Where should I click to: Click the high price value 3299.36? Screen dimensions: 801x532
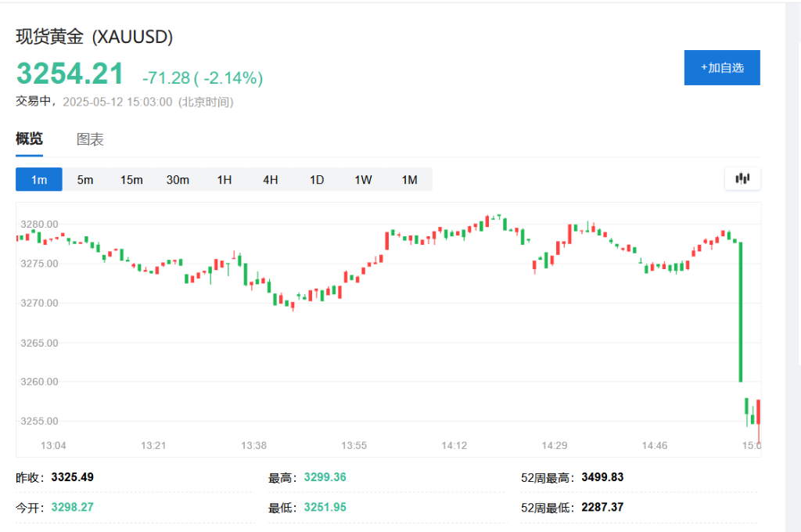[325, 476]
